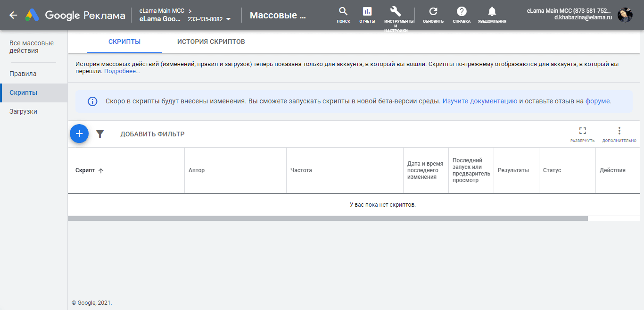
Task: Switch to История скриптов tab
Action: coord(211,42)
